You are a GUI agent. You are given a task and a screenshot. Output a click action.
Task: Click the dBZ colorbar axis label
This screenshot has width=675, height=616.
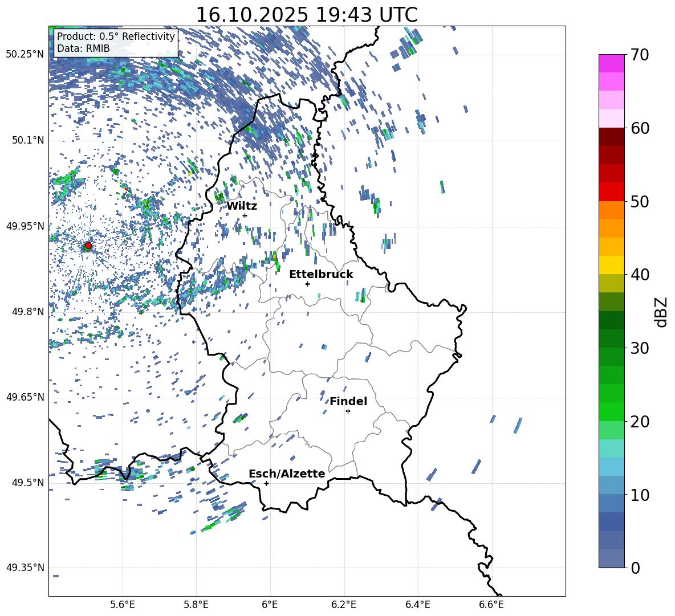click(x=662, y=312)
